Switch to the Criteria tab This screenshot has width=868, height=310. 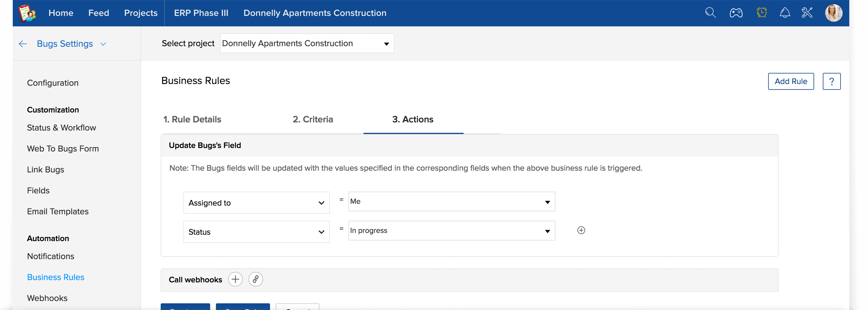[313, 119]
